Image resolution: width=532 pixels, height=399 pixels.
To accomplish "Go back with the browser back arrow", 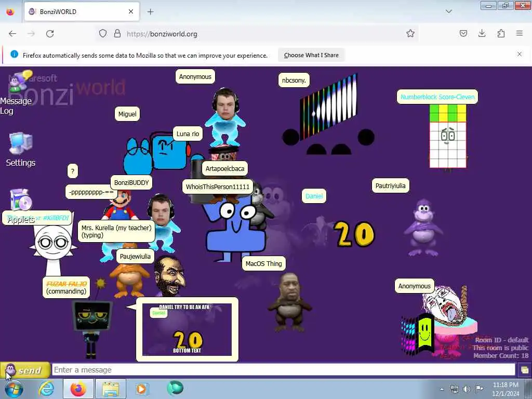I will click(x=12, y=34).
